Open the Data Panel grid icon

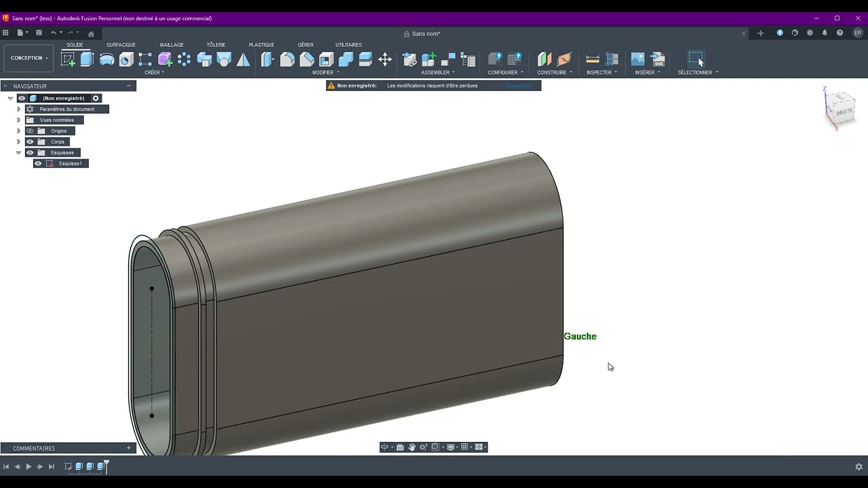[5, 33]
